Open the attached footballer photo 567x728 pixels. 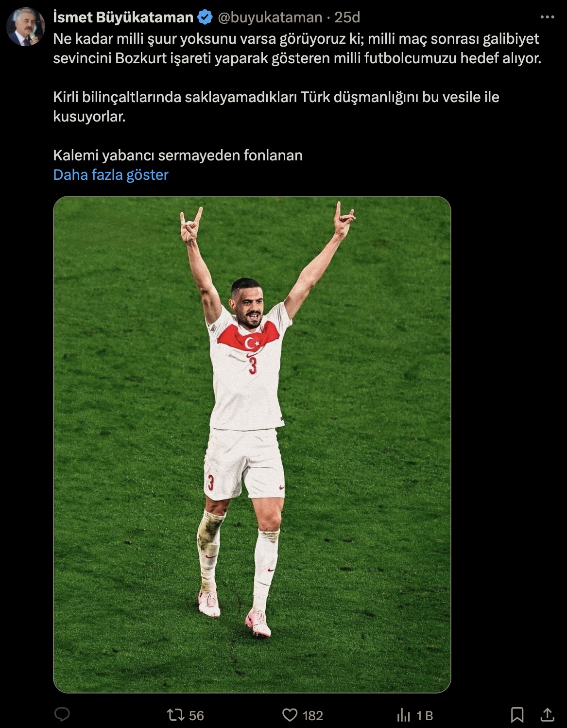(x=252, y=444)
